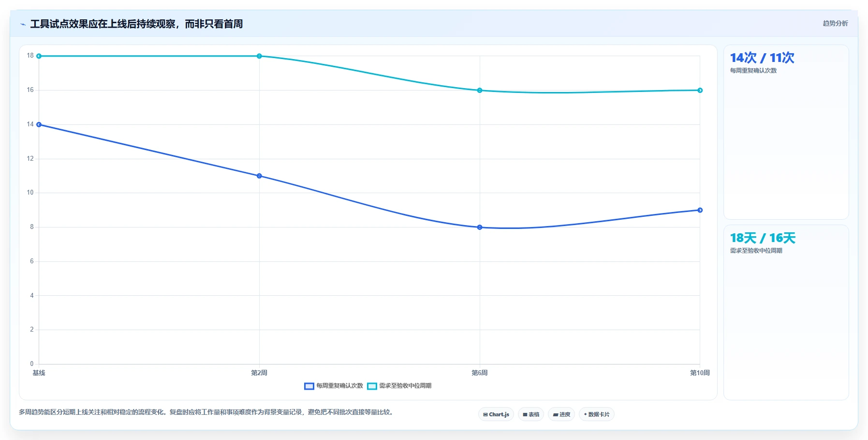This screenshot has width=868, height=440.
Task: Click the y-axis label 8
Action: point(32,227)
